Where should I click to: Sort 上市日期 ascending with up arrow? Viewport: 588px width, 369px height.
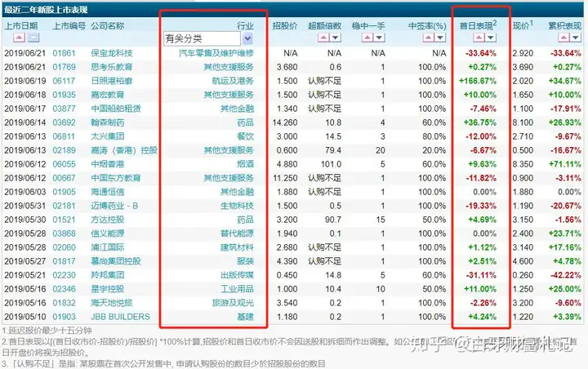(x=19, y=38)
